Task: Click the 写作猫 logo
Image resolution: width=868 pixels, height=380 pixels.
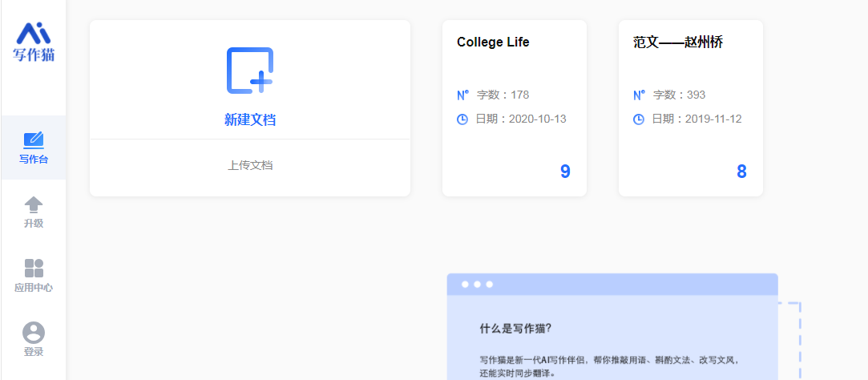Action: pyautogui.click(x=34, y=42)
